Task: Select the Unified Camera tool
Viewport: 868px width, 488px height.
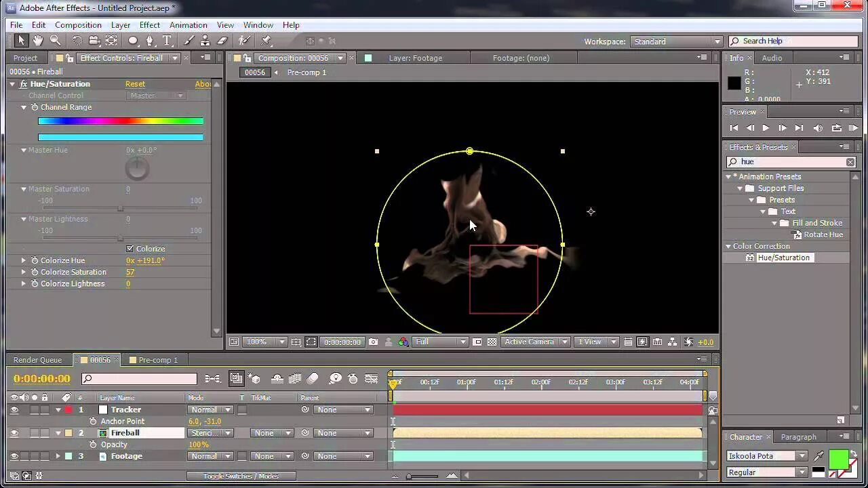Action: pos(94,41)
